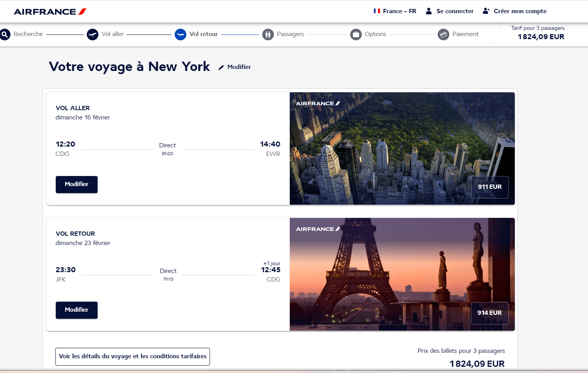Select the Paiement step label
Viewport: 588px width, 373px height.
(466, 34)
